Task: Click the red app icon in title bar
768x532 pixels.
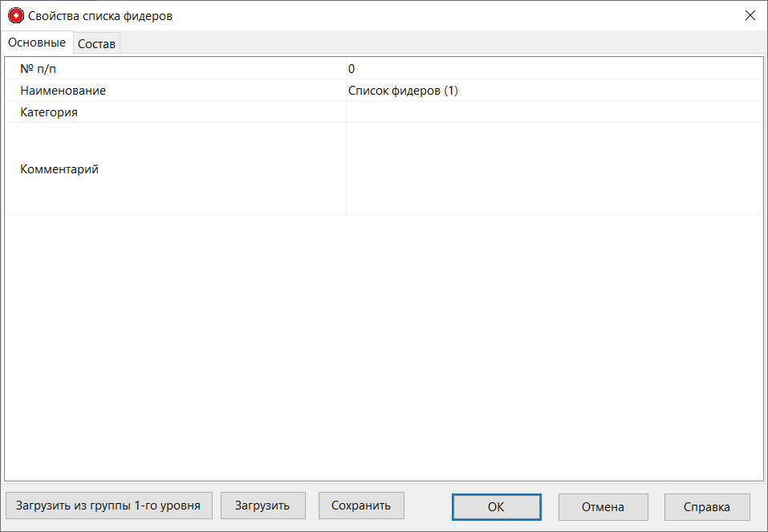Action: point(16,15)
